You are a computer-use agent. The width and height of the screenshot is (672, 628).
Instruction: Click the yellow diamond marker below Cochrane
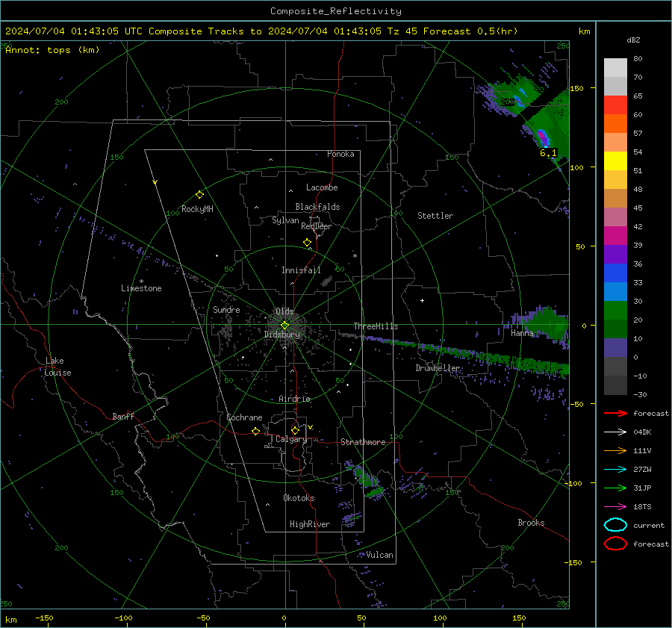[255, 431]
